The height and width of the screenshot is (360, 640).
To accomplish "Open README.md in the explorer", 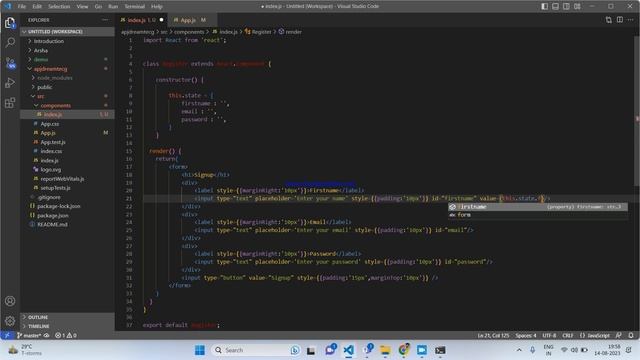I will [x=67, y=224].
